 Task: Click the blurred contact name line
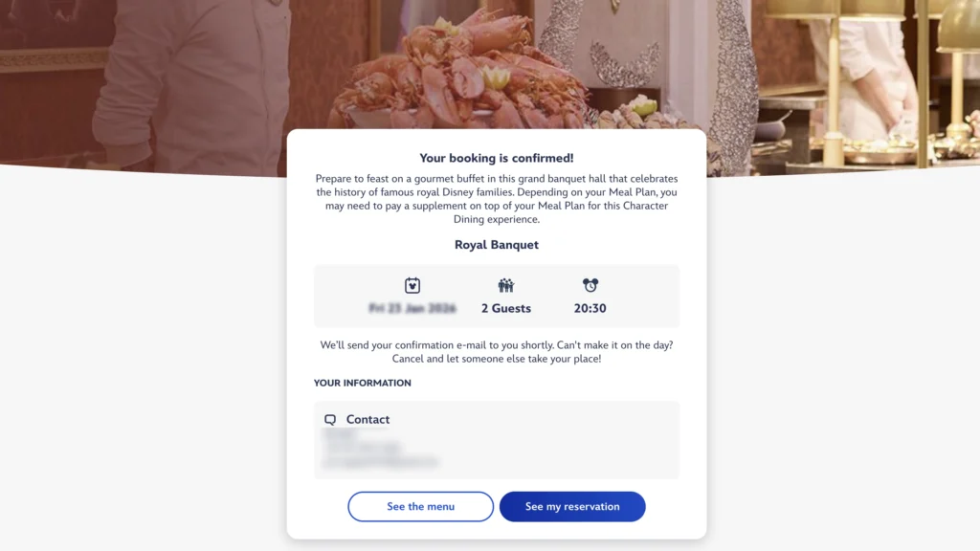pos(340,433)
